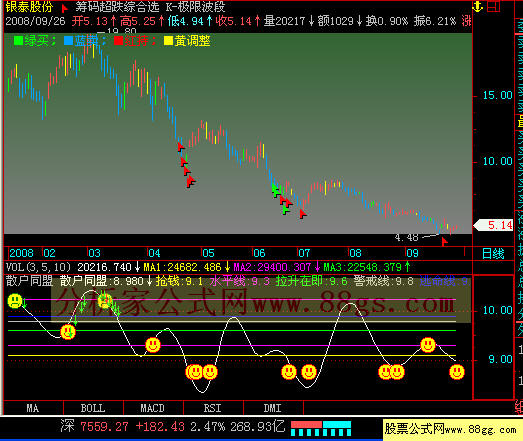
Task: Click the VOL(3,5,10) indicator label
Action: click(x=39, y=267)
